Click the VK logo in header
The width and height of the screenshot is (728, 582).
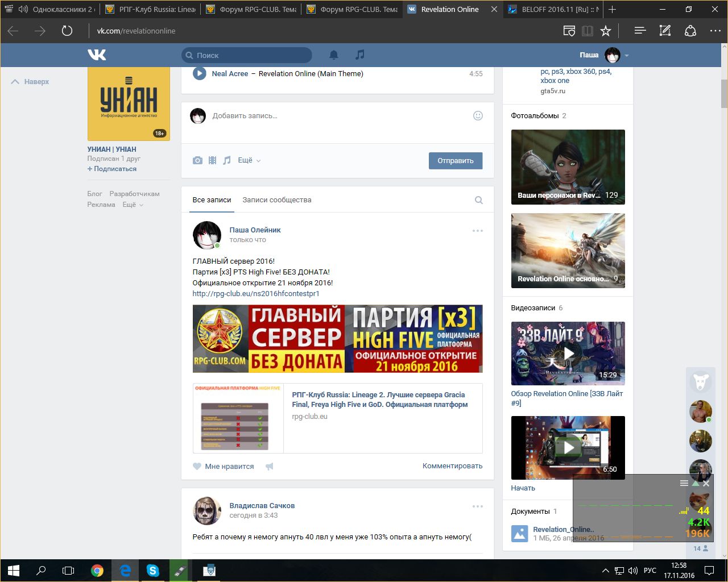(97, 55)
